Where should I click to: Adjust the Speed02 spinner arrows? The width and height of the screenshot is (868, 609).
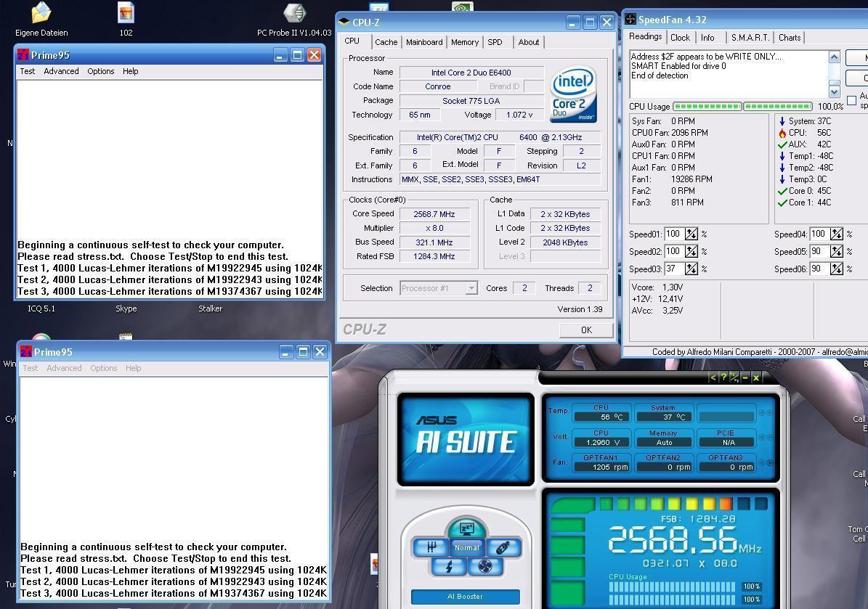pos(691,252)
